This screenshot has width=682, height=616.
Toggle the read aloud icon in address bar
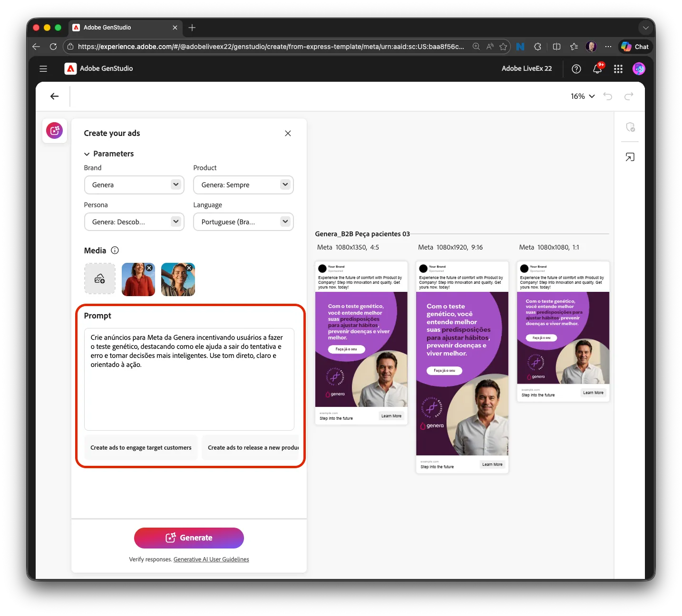490,47
